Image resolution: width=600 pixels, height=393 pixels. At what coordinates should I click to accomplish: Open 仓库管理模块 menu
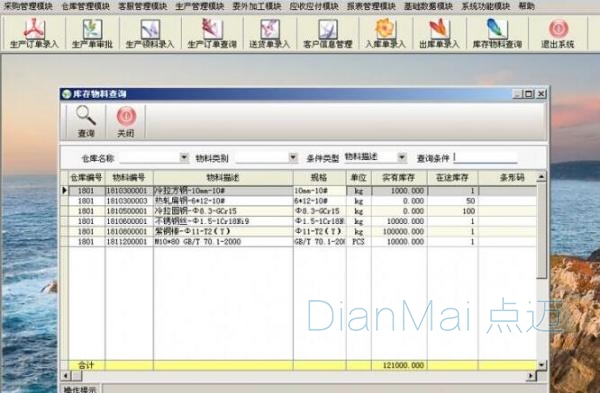pyautogui.click(x=85, y=6)
